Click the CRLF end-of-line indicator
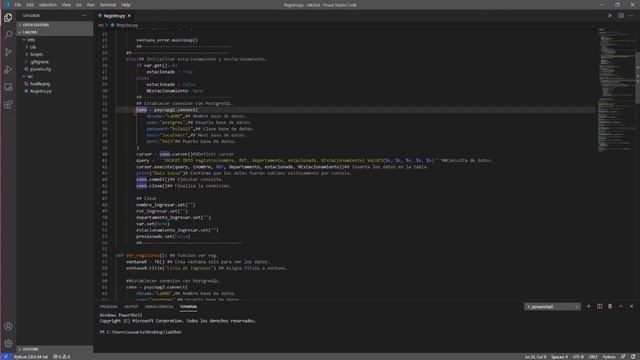This screenshot has width=640, height=360. coord(593,357)
